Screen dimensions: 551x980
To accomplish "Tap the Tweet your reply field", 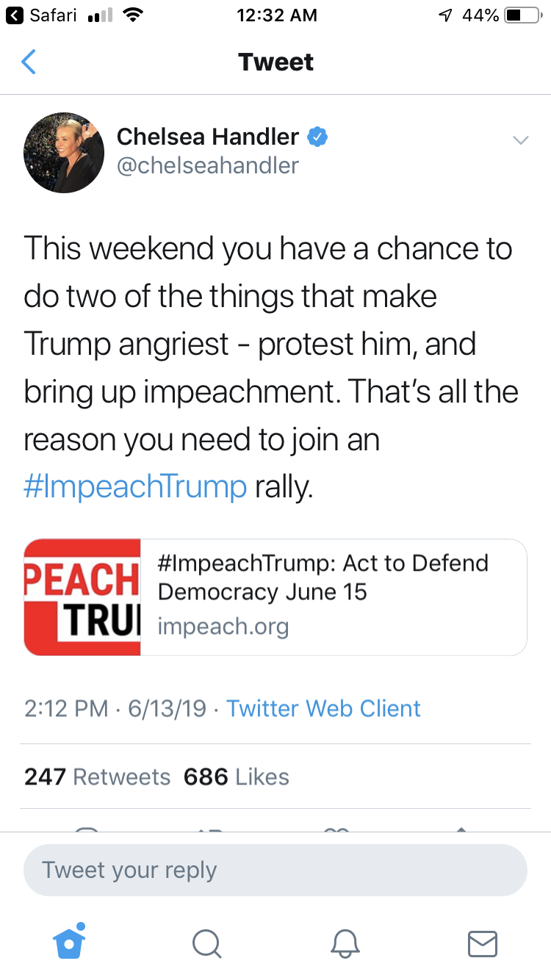I will pyautogui.click(x=275, y=870).
